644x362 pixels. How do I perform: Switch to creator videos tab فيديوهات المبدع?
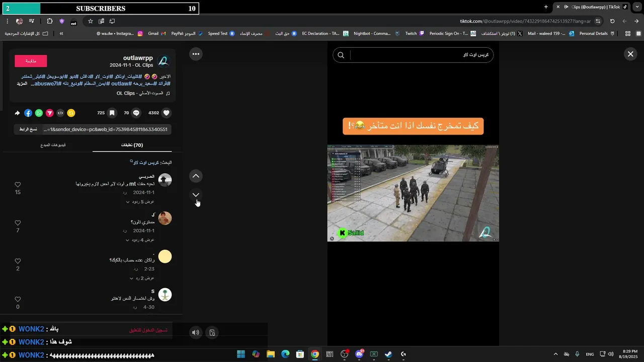pyautogui.click(x=53, y=145)
